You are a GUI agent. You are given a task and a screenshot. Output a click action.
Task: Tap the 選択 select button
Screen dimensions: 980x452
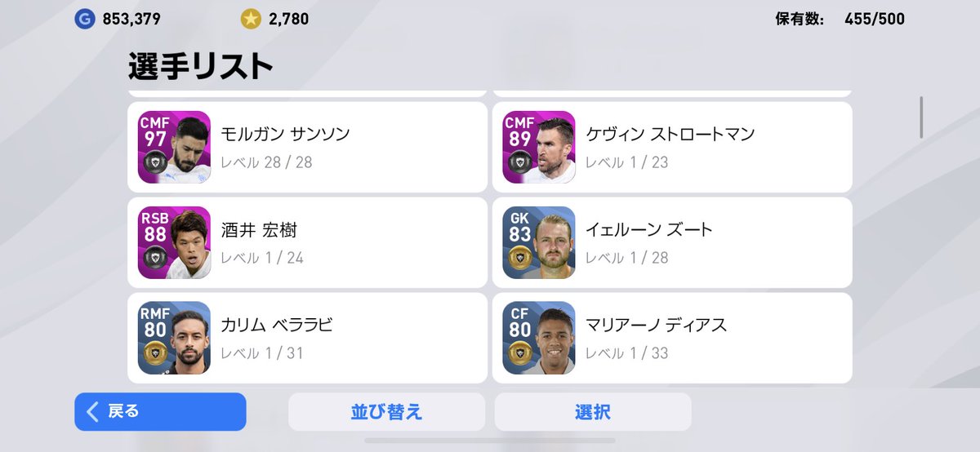click(x=593, y=412)
